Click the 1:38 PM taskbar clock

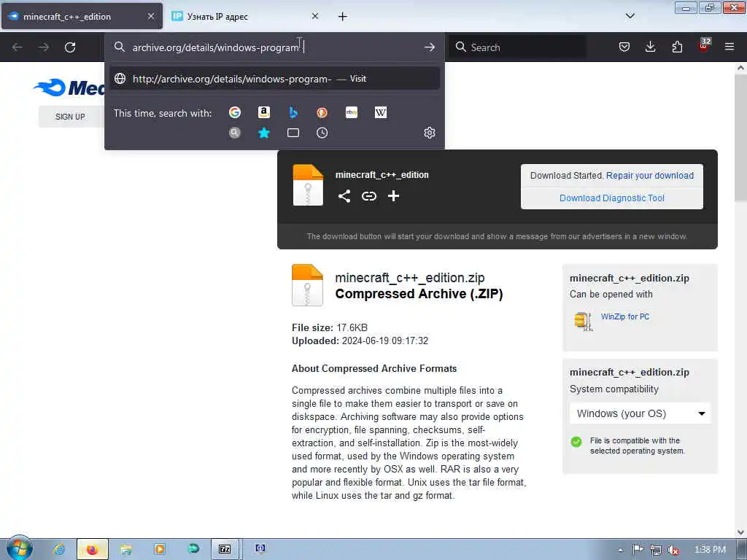710,550
